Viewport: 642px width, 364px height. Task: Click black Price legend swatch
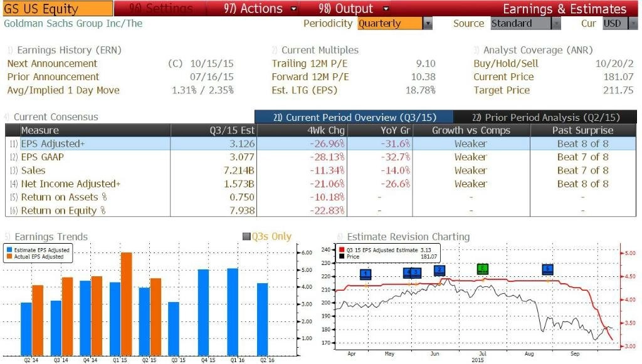tap(342, 257)
